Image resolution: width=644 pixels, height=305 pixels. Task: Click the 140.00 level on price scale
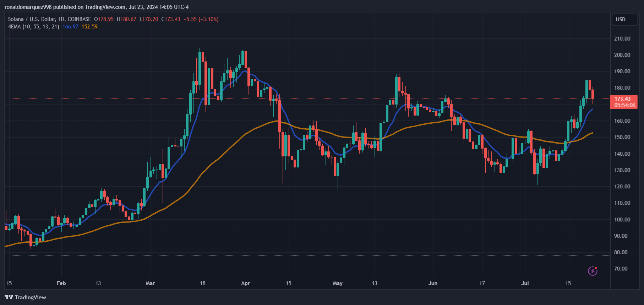tap(622, 154)
